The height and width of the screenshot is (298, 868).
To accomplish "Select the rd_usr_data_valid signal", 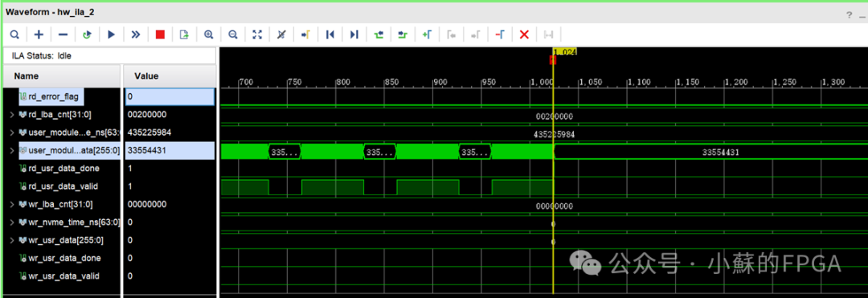I will click(63, 187).
